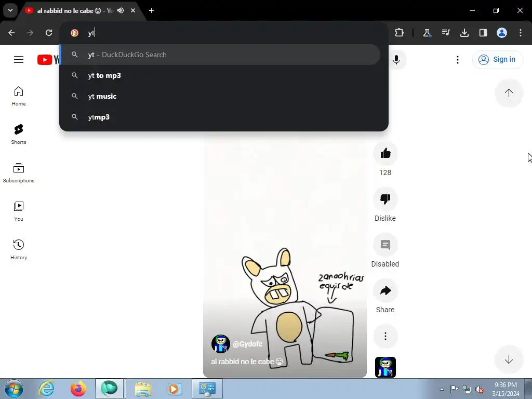
Task: Go to YouTube Home in sidebar
Action: tap(19, 96)
